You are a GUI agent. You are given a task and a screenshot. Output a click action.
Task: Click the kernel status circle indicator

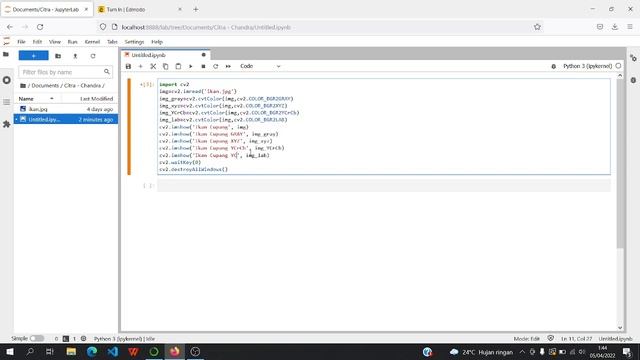(x=618, y=66)
